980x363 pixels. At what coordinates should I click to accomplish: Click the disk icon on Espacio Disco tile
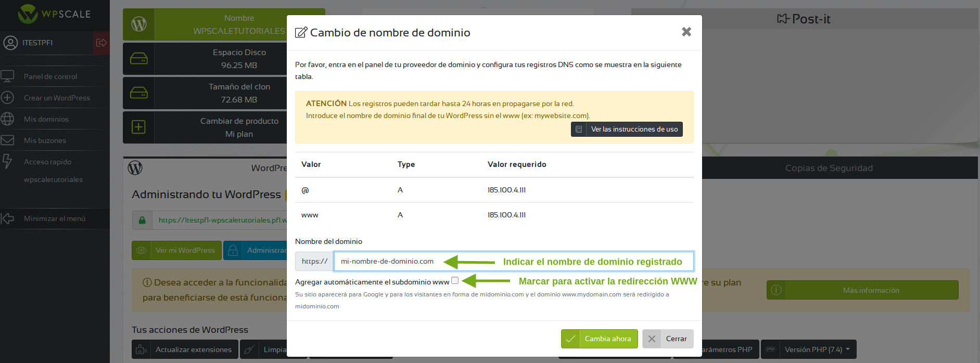click(x=139, y=58)
